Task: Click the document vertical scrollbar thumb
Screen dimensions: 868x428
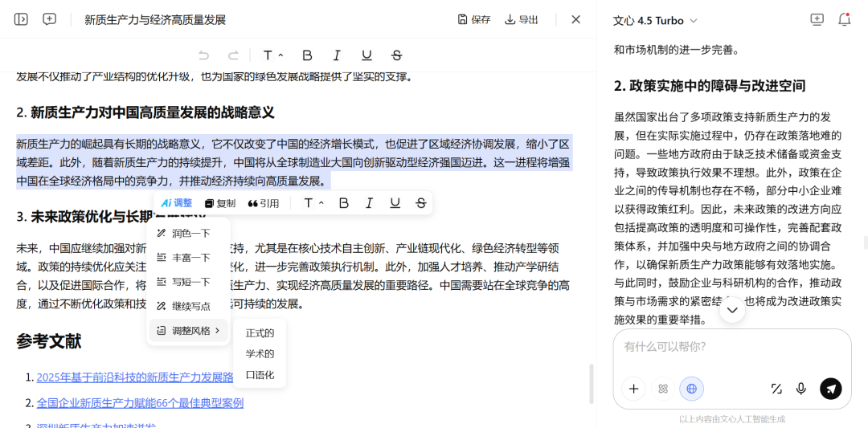Action: 592,383
